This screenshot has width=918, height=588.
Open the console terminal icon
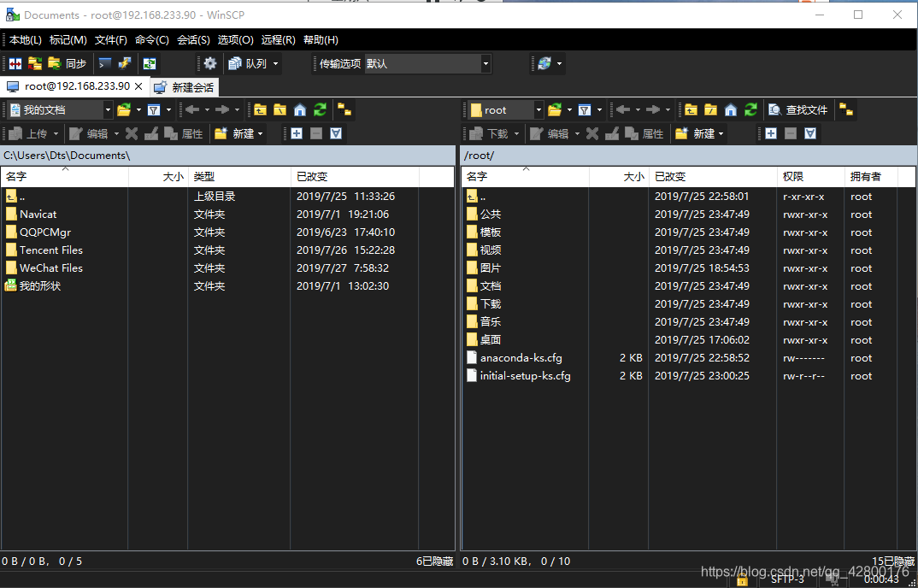coord(105,63)
